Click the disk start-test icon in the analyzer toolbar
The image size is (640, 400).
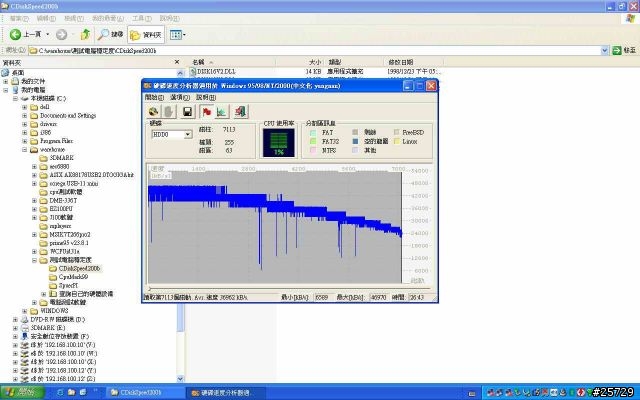153,111
